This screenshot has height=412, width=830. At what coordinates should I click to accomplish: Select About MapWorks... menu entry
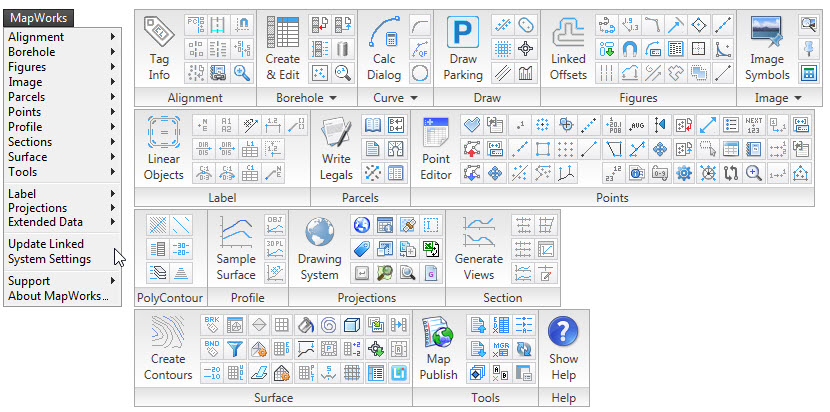(58, 296)
